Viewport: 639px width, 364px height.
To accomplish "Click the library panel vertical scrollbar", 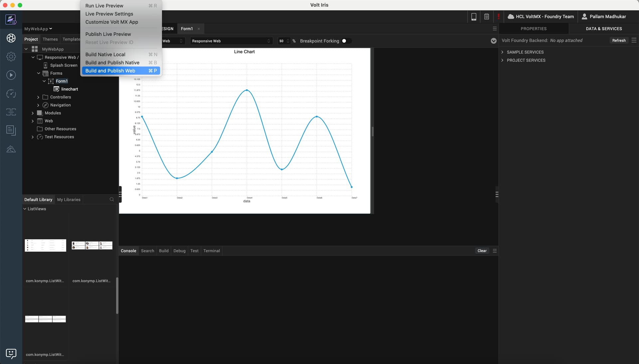I will click(117, 295).
